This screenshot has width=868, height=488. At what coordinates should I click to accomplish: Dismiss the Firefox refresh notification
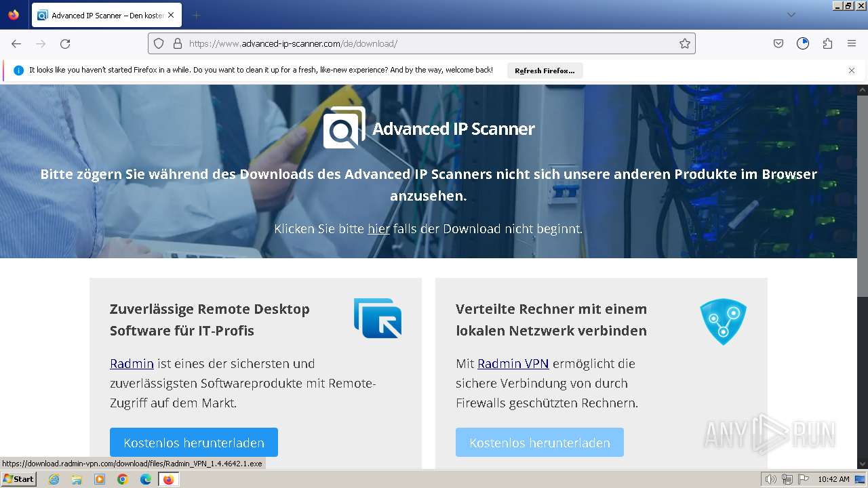coord(852,70)
